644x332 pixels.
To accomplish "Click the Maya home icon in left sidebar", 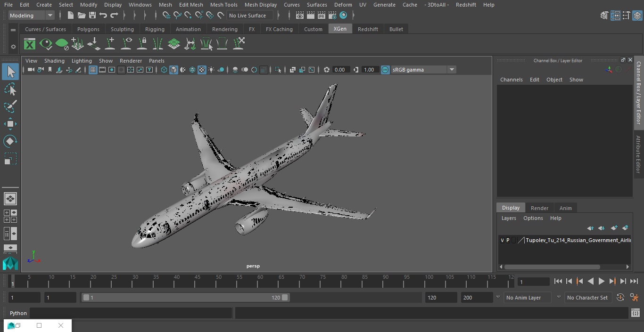I will 10,263.
